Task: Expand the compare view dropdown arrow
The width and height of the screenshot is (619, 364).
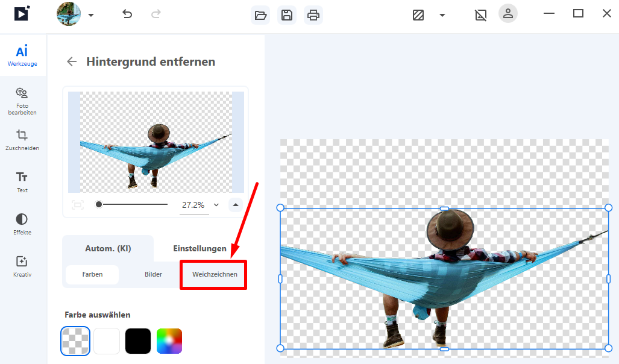Action: coord(442,16)
